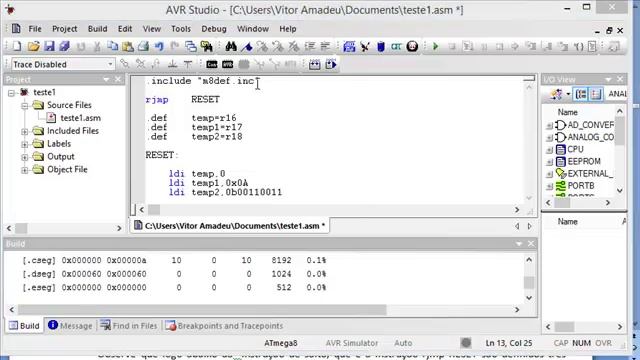Viewport: 640px width, 360px height.
Task: Click the editor horizontal scrollbar thumb
Action: point(154,210)
